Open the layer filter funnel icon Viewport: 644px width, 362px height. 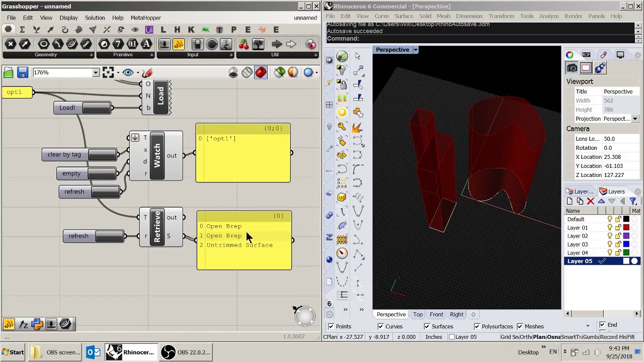633,201
